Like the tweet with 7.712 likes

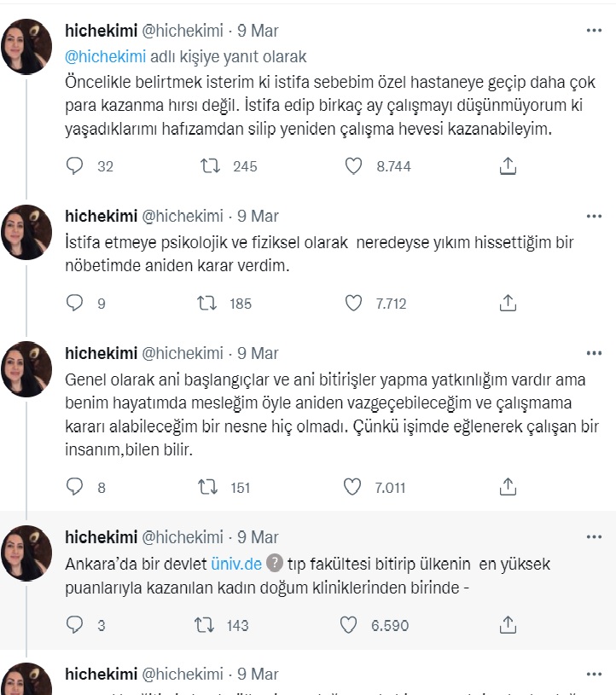(x=354, y=303)
